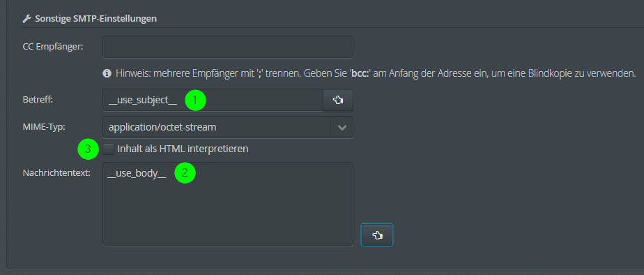
Task: Click the CC Empfänger label
Action: tap(53, 47)
